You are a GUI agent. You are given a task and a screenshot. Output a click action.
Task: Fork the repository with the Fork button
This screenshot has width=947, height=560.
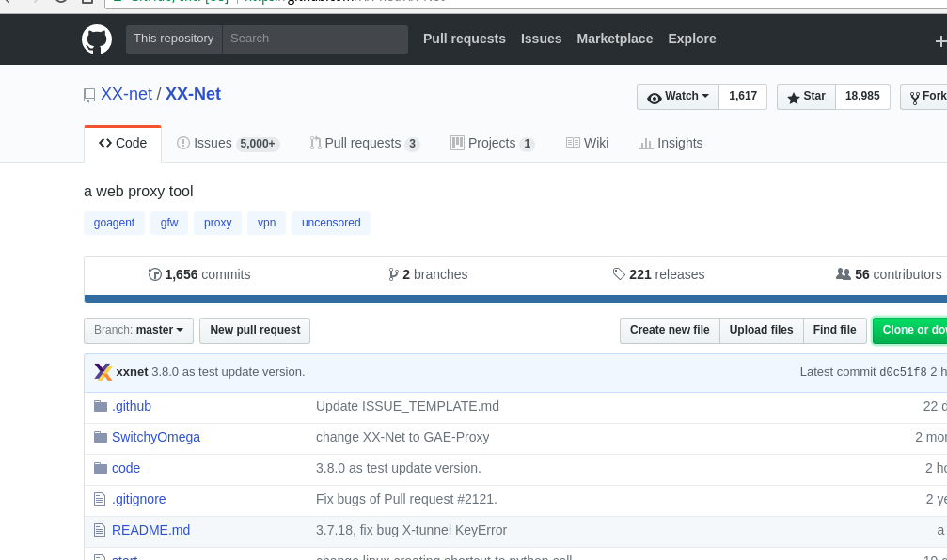924,97
